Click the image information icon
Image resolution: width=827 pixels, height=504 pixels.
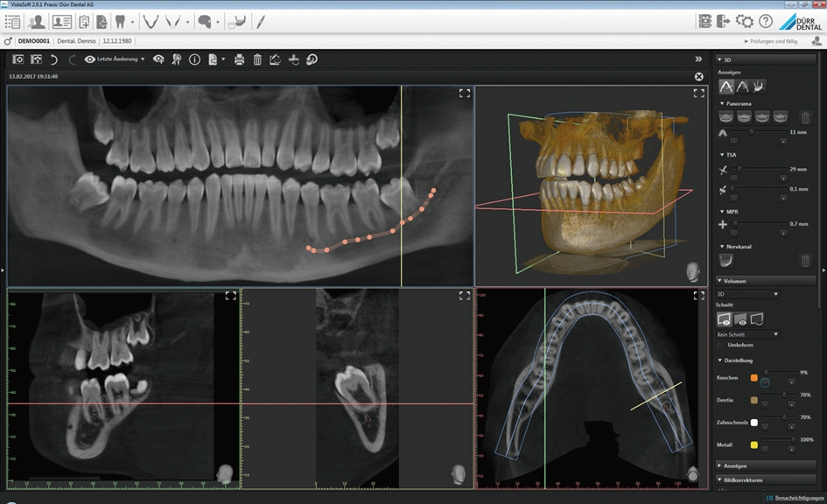pos(194,59)
